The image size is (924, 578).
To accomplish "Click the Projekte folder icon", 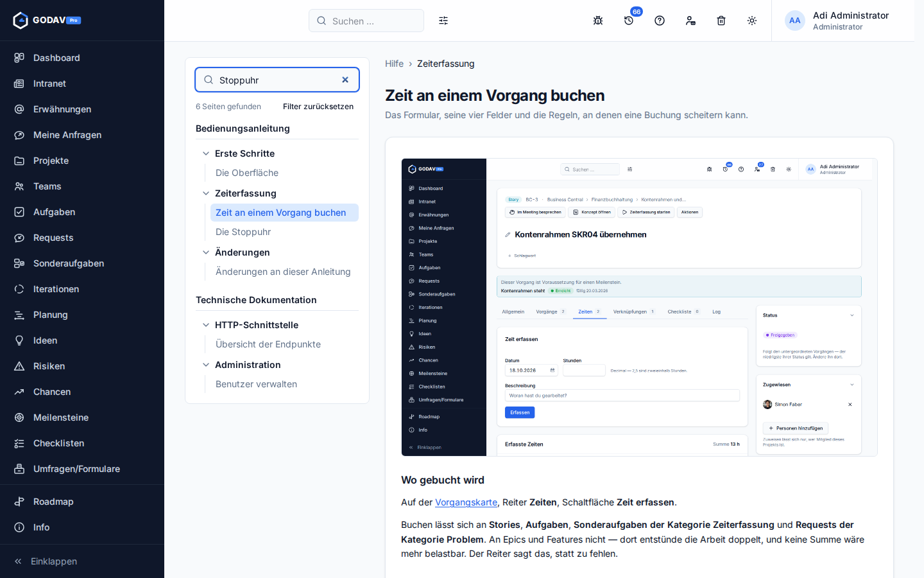I will (19, 161).
